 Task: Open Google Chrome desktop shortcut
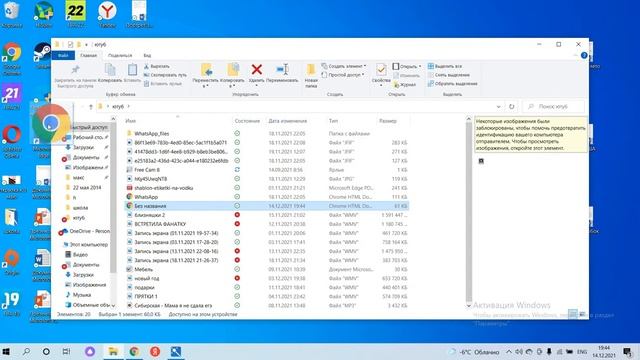pyautogui.click(x=12, y=58)
